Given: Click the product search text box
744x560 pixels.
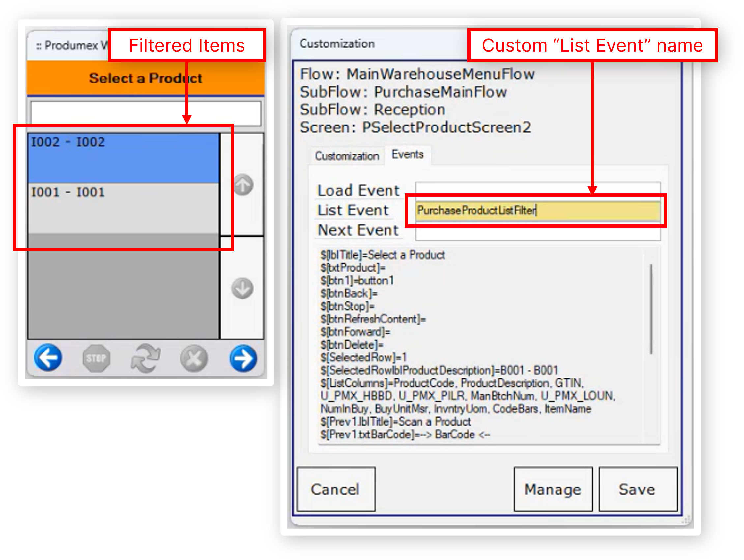Looking at the screenshot, I should click(x=145, y=113).
